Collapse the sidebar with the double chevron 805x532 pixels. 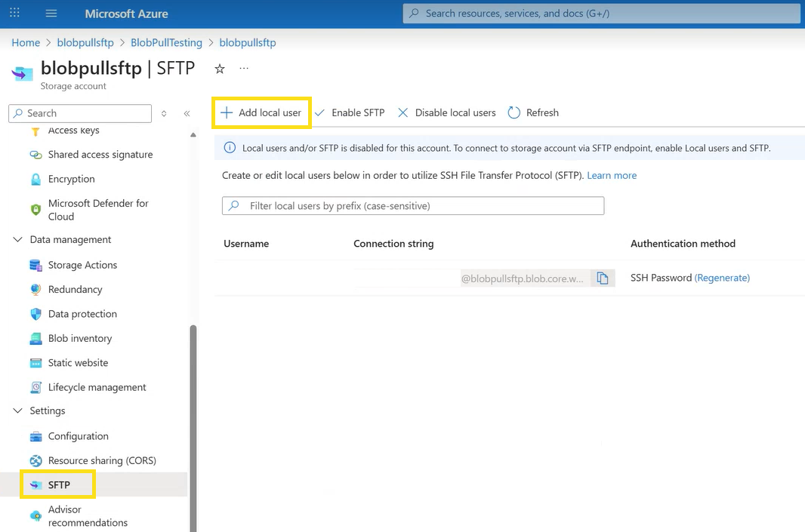point(187,113)
